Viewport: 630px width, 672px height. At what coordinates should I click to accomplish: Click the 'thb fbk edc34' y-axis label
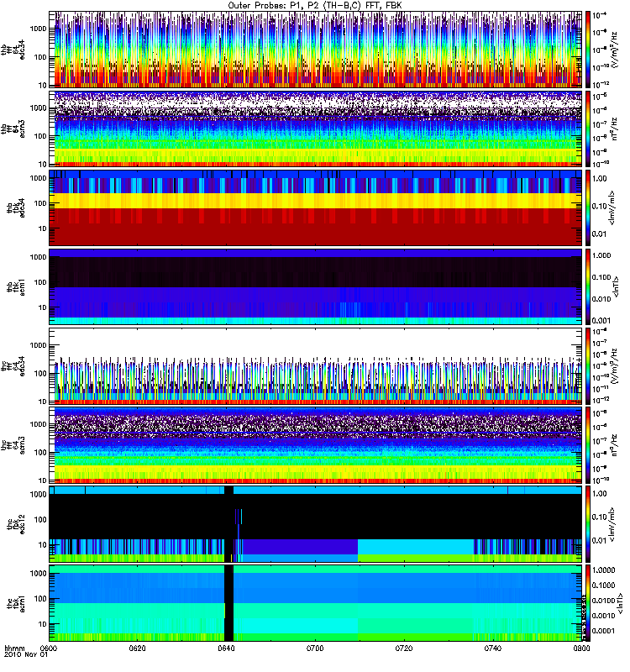[x=16, y=207]
